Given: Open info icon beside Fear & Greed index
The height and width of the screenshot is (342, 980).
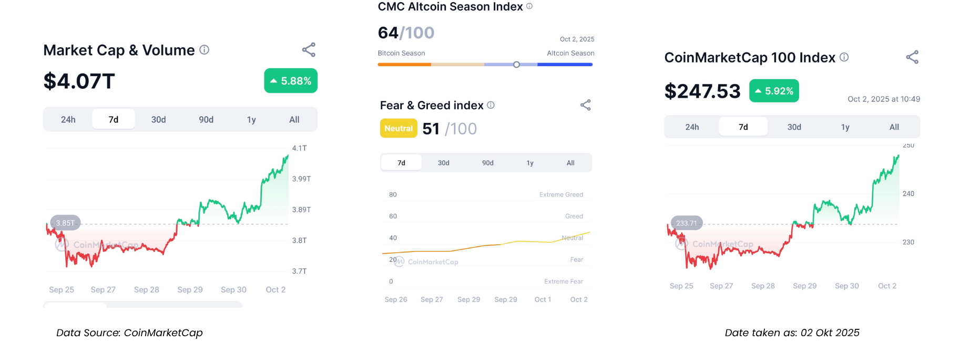Looking at the screenshot, I should (x=491, y=105).
